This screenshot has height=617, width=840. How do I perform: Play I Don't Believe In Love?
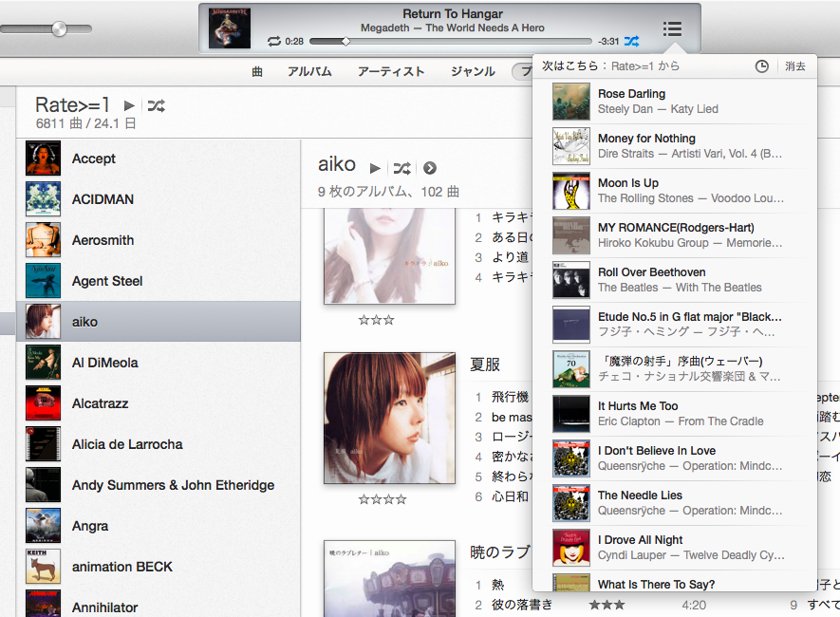(x=675, y=458)
